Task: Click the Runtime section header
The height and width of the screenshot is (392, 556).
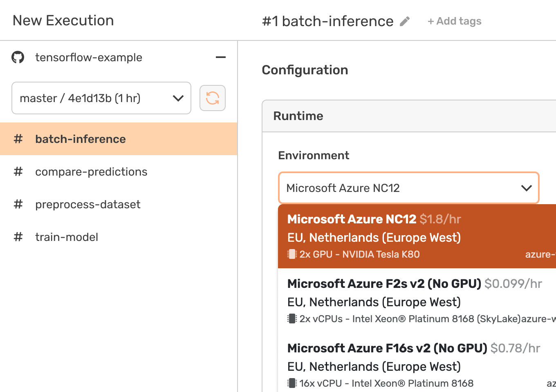Action: pyautogui.click(x=409, y=116)
